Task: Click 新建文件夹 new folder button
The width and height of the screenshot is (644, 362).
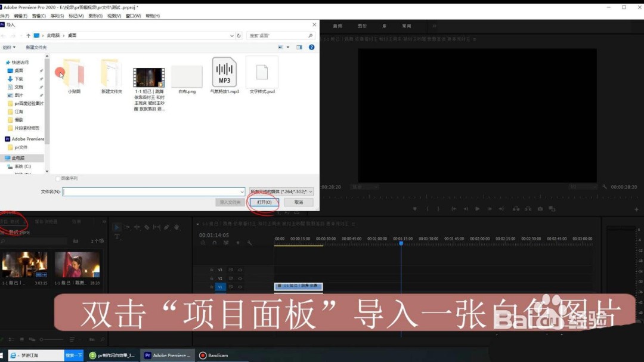Action: [x=36, y=47]
